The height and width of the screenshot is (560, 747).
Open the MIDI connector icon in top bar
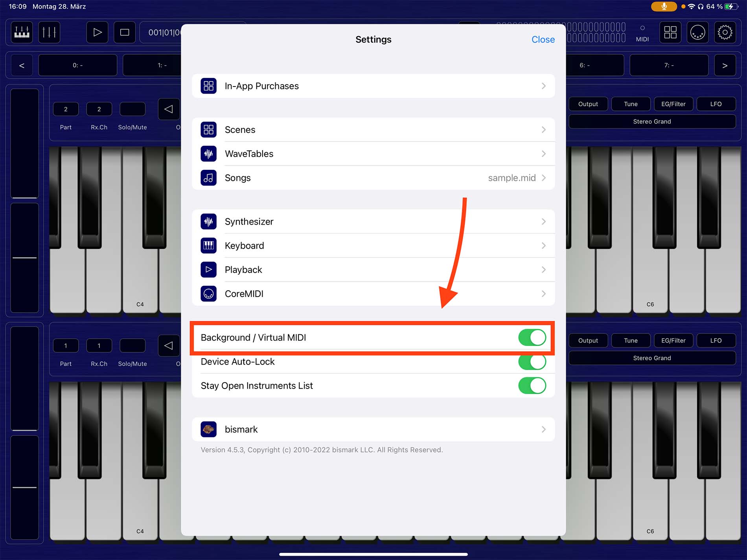click(x=697, y=32)
